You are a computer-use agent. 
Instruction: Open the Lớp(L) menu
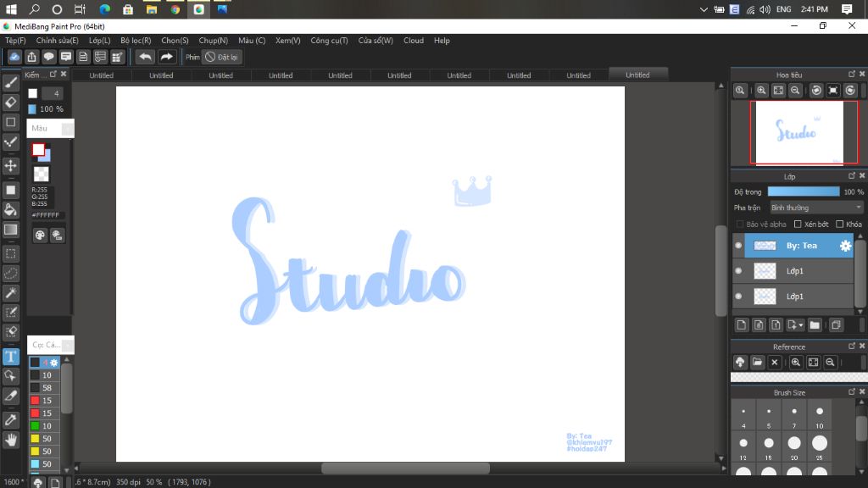pos(100,41)
